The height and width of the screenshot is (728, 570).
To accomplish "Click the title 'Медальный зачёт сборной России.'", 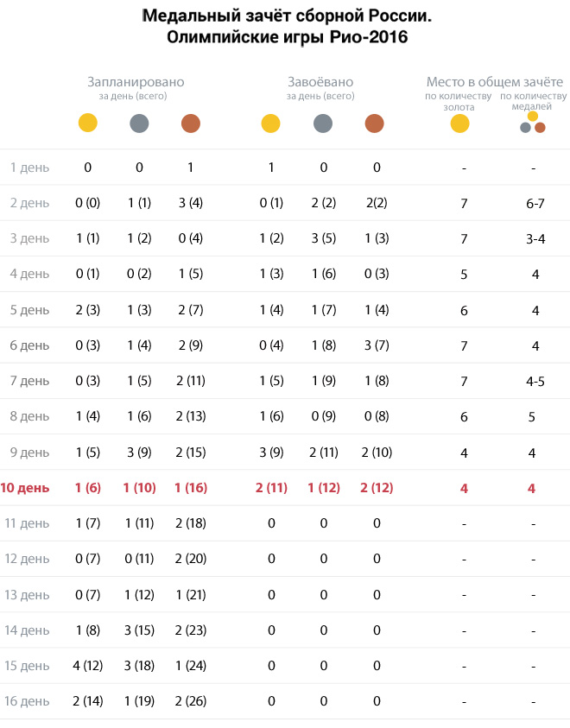I will coord(287,16).
